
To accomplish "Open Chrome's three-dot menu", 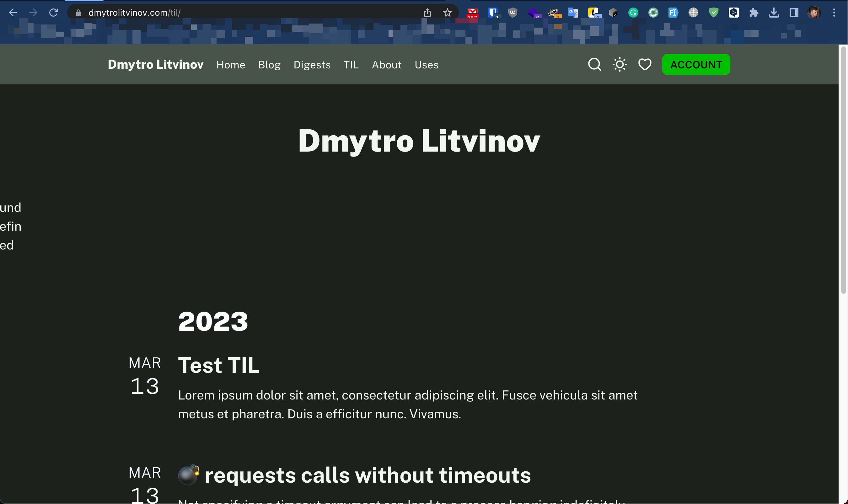I will coord(834,13).
